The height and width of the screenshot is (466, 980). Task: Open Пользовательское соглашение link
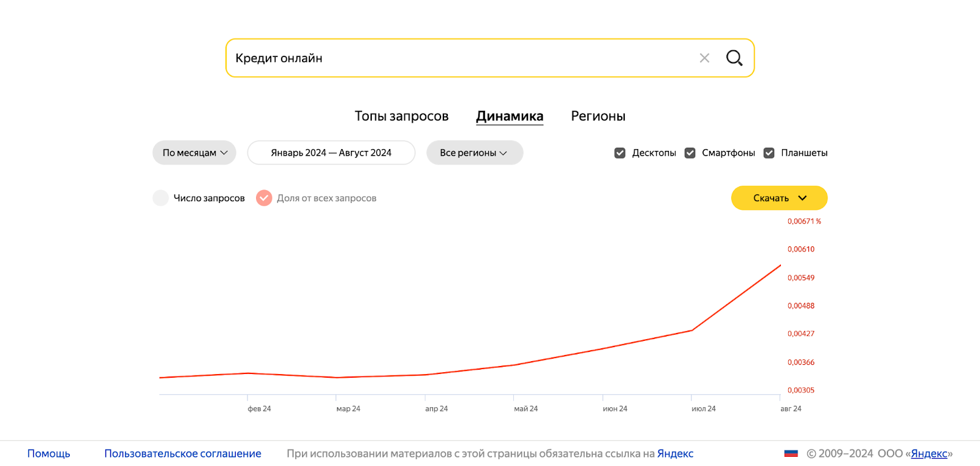[x=183, y=454]
